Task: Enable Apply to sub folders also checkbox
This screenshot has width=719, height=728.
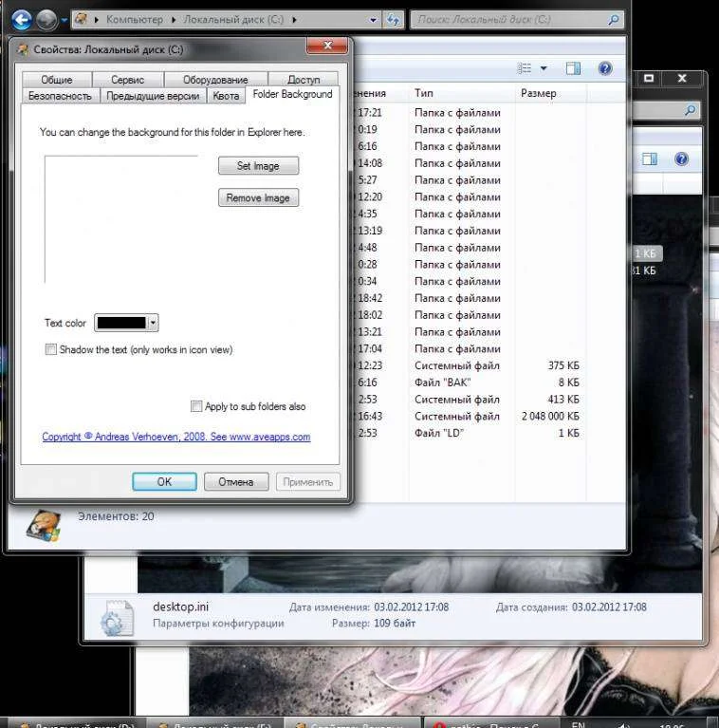Action: click(196, 406)
